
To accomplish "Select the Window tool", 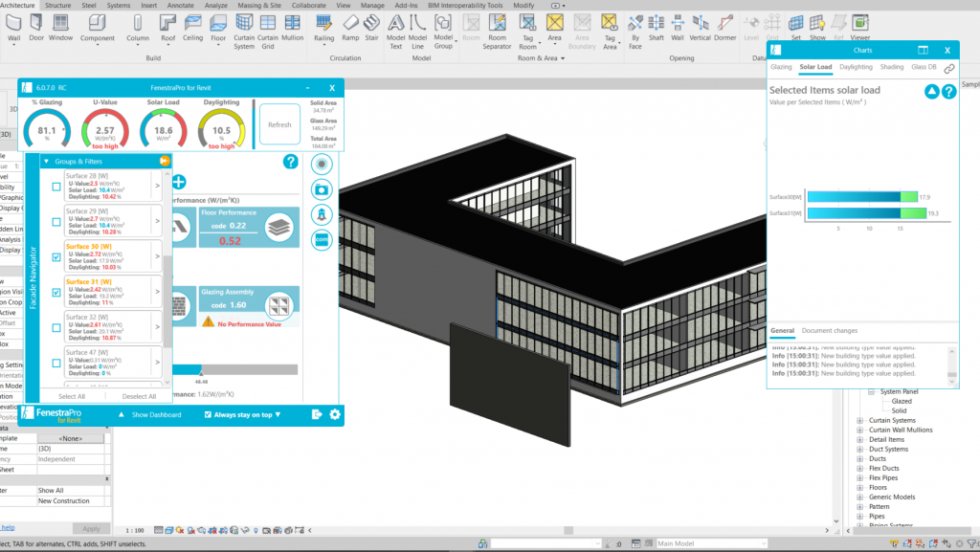I will click(x=60, y=29).
